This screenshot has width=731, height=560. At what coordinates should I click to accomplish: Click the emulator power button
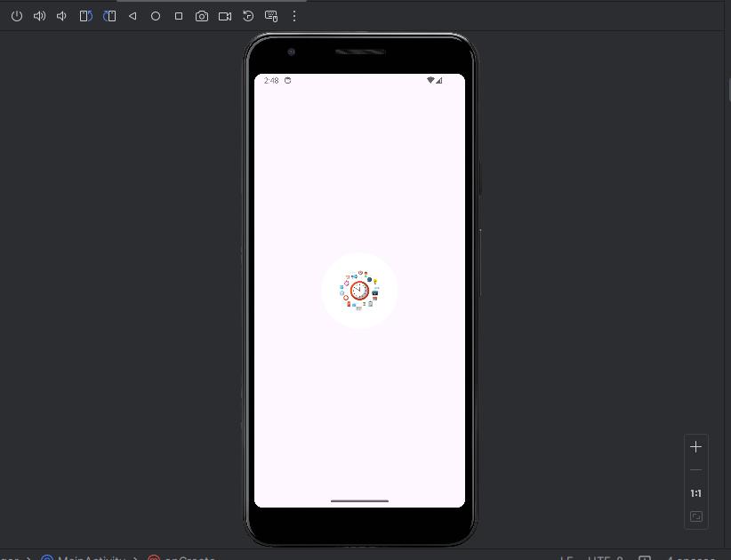[x=17, y=16]
